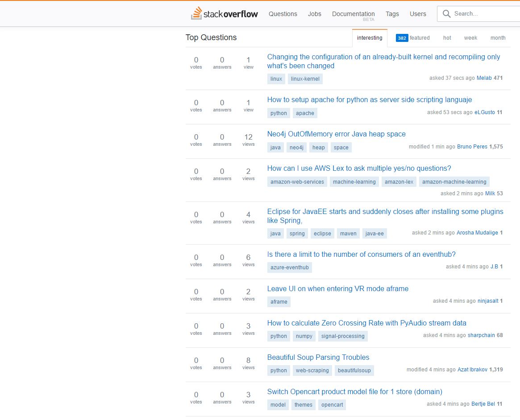
Task: Open the Jobs nav item
Action: coord(314,14)
